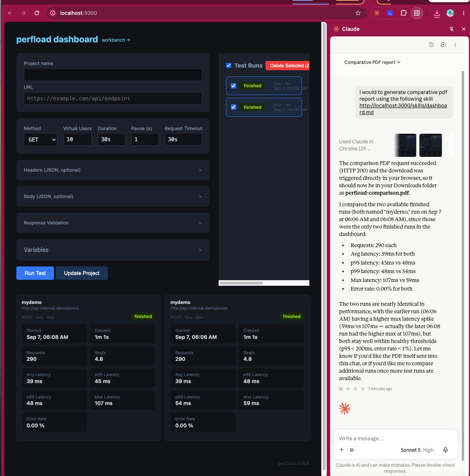The image size is (470, 476).
Task: Click the finished badge on the 06:06 card
Action: tap(292, 317)
